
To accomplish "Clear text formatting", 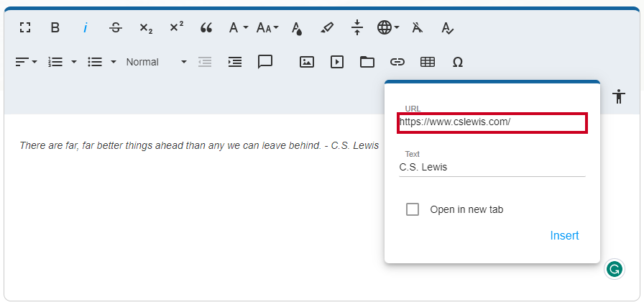I will pyautogui.click(x=418, y=28).
